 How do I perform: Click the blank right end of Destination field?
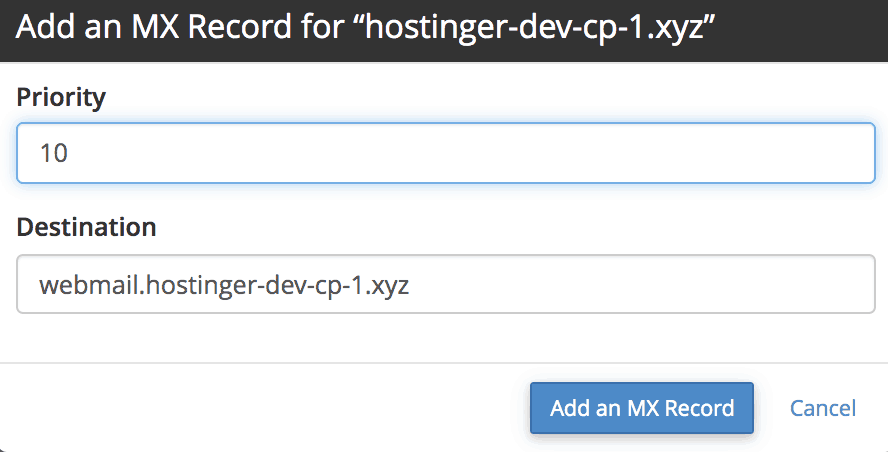780,285
